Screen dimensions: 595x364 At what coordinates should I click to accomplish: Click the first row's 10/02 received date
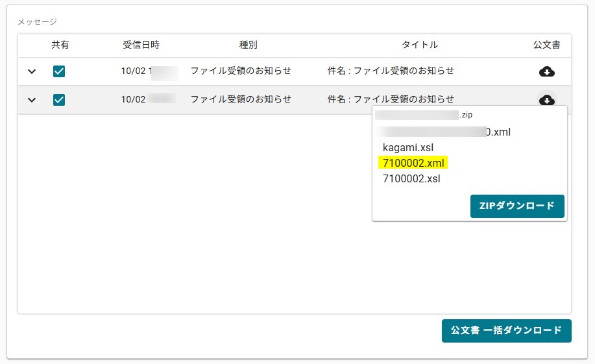[x=149, y=71]
